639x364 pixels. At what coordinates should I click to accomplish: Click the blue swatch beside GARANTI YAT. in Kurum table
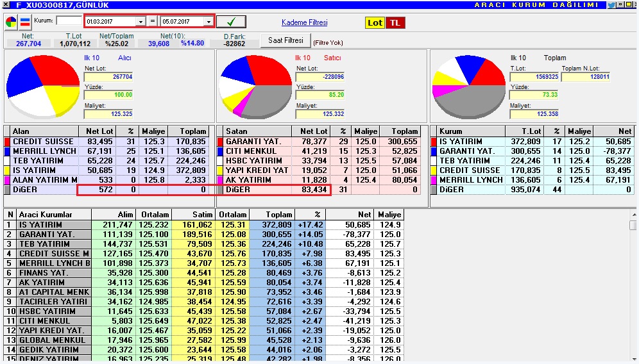pos(434,151)
